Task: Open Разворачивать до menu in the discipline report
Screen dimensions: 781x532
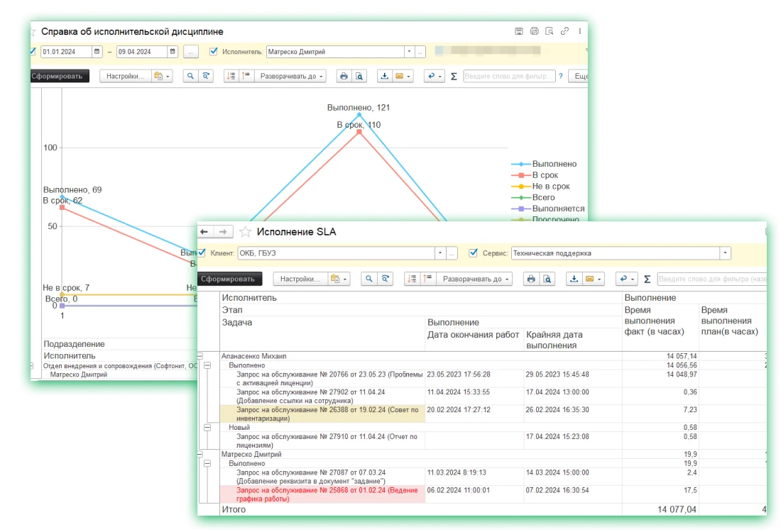Action: (293, 77)
